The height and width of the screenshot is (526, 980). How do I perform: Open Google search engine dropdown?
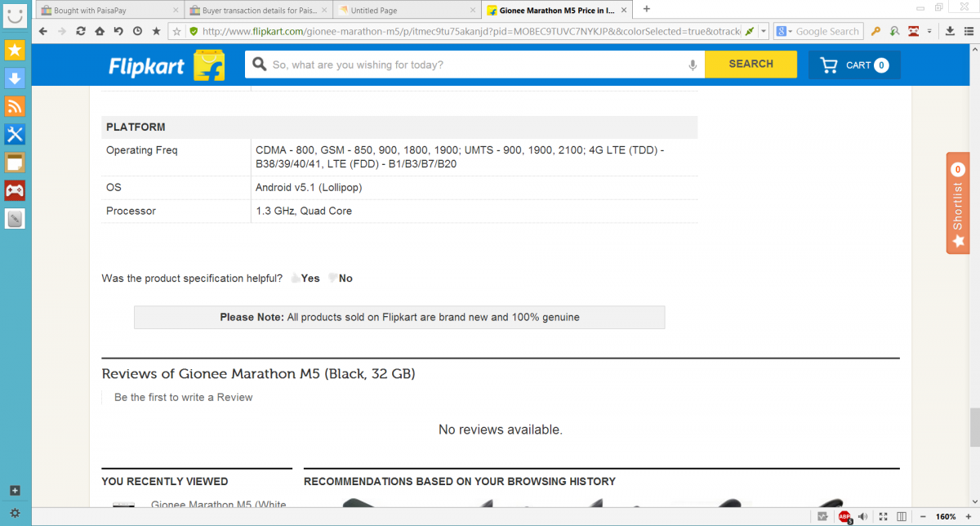pyautogui.click(x=785, y=31)
